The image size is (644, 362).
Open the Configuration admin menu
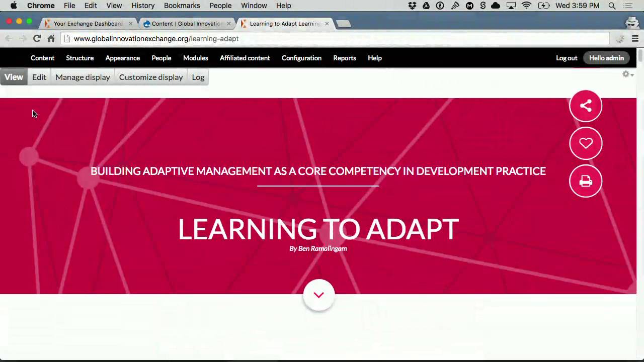pos(301,58)
